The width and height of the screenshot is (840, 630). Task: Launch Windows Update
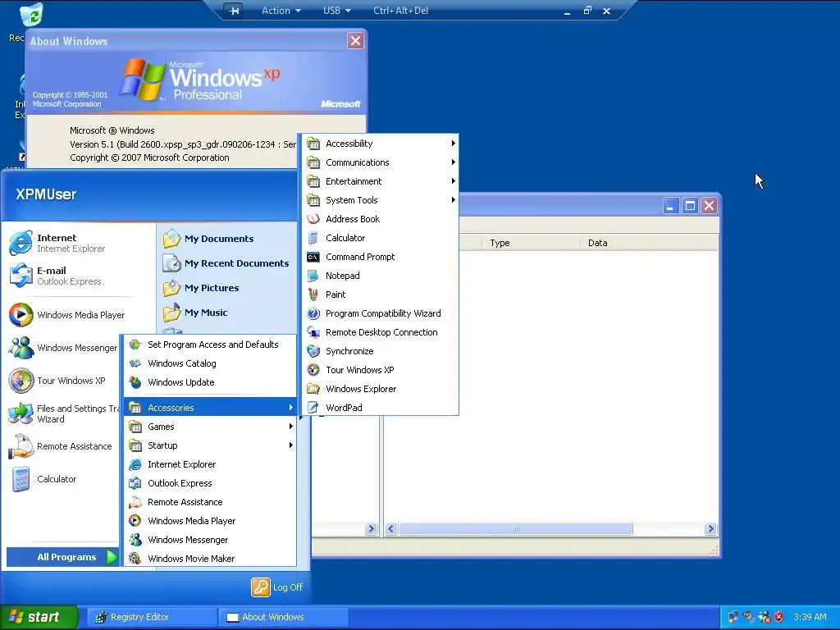click(x=210, y=382)
